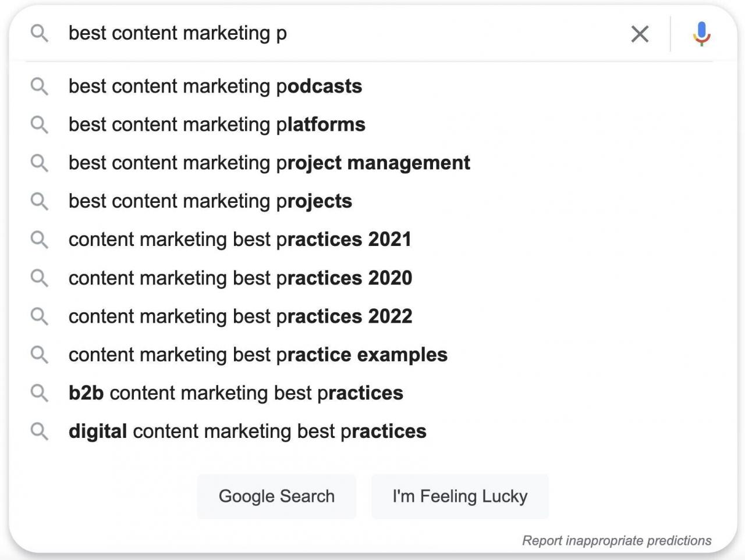
Task: Click the microphone voice search icon
Action: 701,34
